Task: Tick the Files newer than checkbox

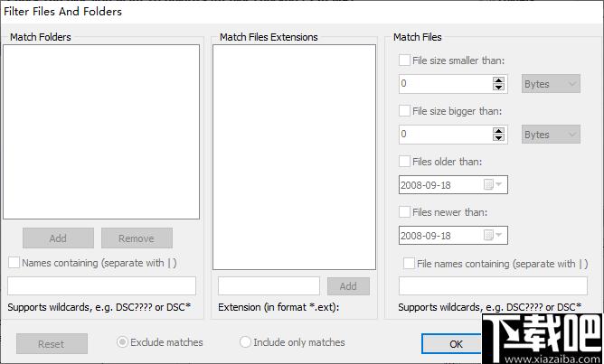Action: [x=404, y=211]
